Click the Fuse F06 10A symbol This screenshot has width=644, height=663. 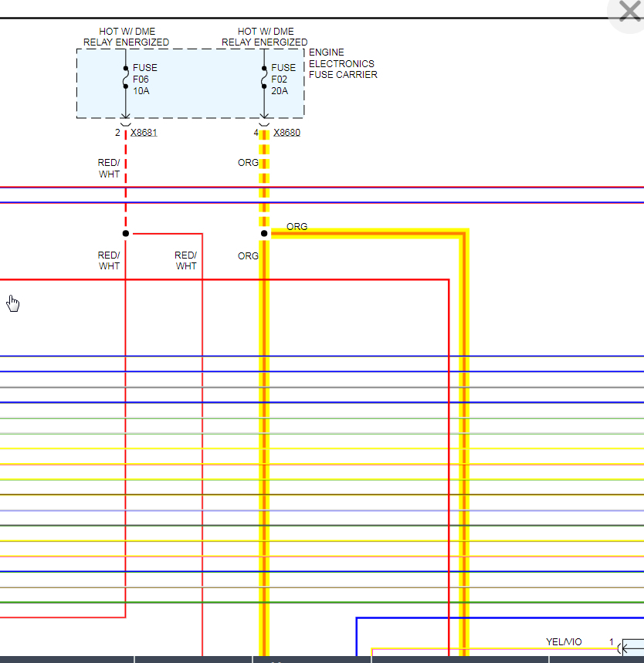pos(126,77)
